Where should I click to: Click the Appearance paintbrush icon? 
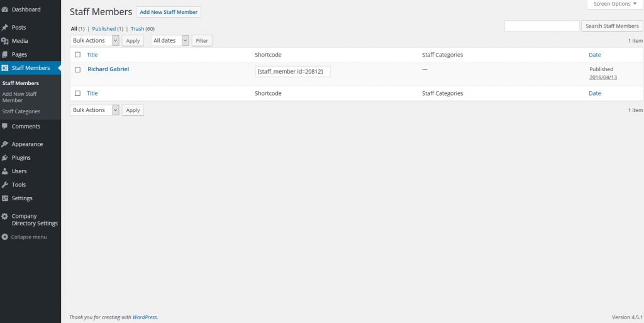click(5, 144)
